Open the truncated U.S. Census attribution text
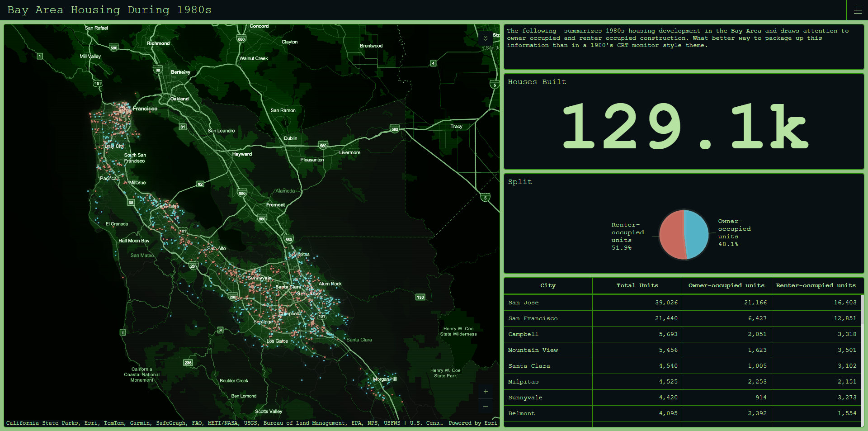This screenshot has width=868, height=431. point(427,423)
